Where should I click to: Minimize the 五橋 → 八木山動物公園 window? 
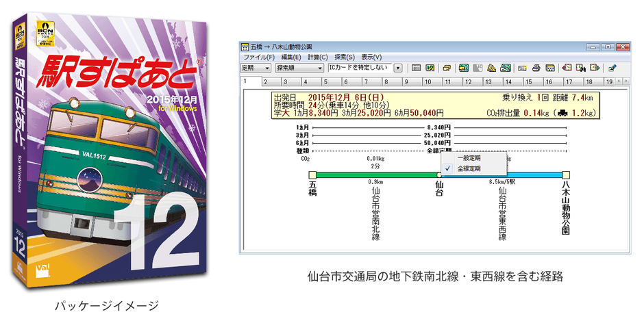click(593, 47)
